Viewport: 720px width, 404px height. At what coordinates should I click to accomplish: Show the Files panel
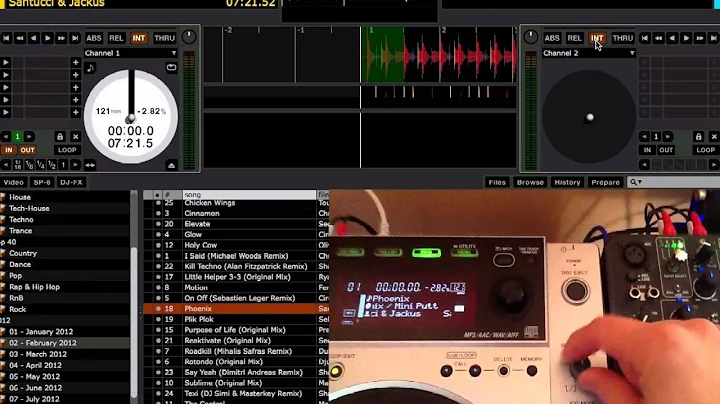[497, 182]
